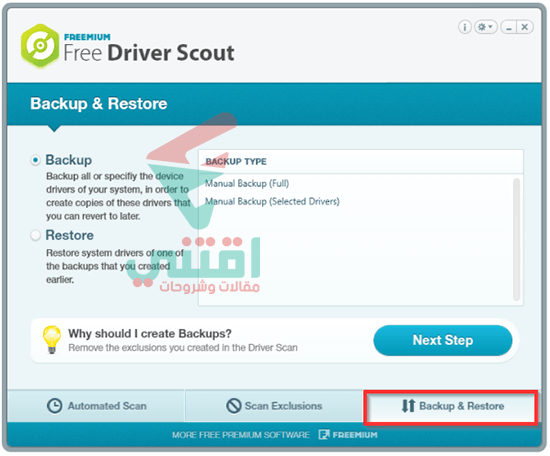Click the Automated Scan clock icon
The image size is (550, 456).
(54, 406)
